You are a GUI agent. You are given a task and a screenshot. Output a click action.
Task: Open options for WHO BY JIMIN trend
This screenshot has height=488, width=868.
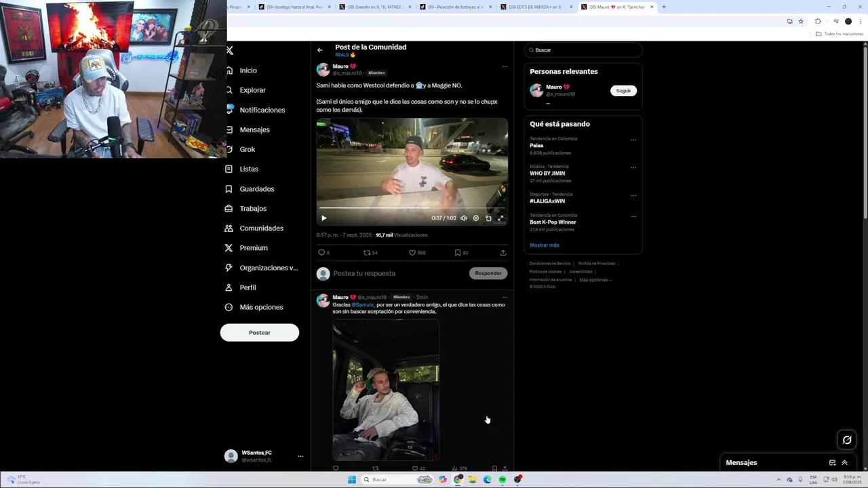tap(633, 167)
